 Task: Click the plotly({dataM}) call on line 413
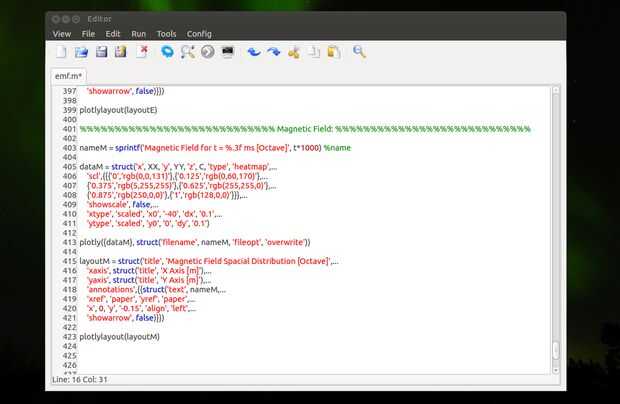pyautogui.click(x=195, y=242)
